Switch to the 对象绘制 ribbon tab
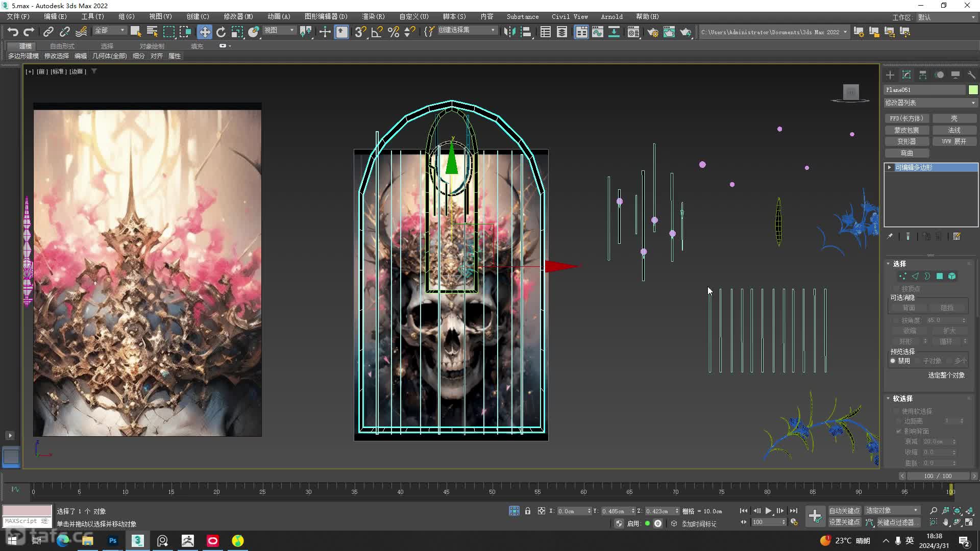Screen dimensions: 980x551 [152, 46]
